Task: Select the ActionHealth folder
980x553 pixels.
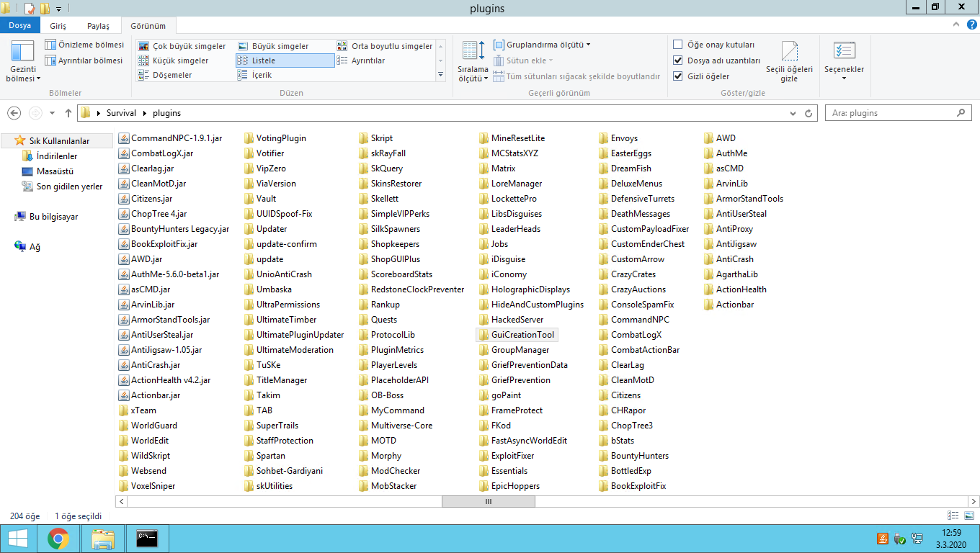Action: (x=735, y=289)
